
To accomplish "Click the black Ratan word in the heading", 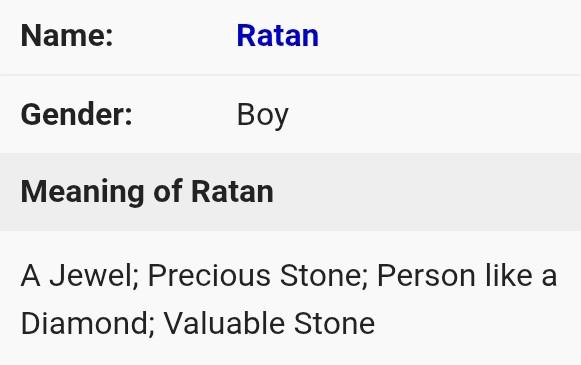I will point(232,192).
